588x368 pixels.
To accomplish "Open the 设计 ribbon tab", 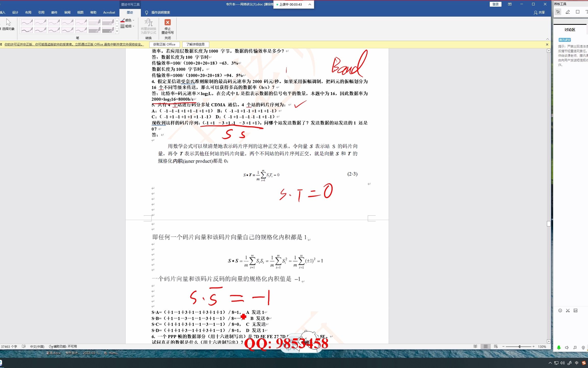I will [15, 13].
